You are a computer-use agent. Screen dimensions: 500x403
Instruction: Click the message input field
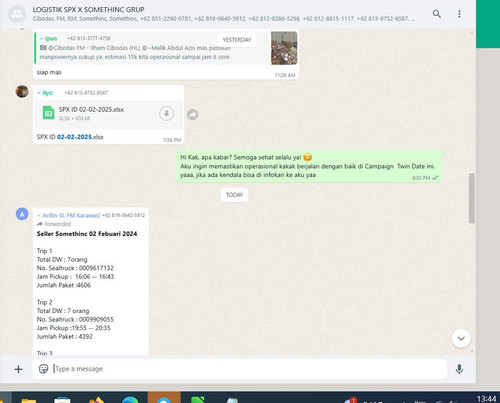coord(239,369)
